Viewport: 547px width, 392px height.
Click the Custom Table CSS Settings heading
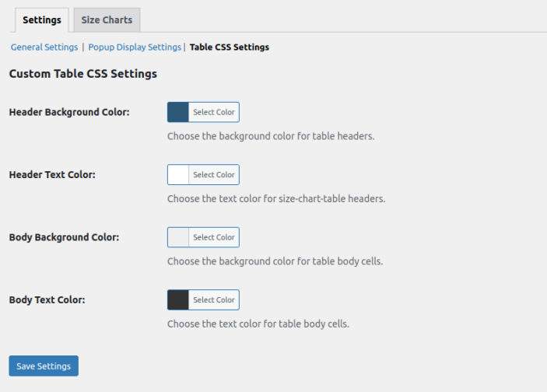83,74
